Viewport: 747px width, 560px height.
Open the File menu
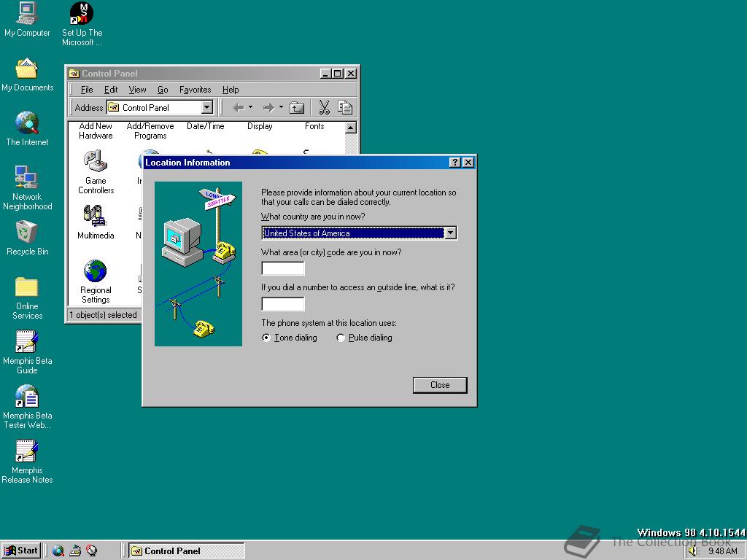(x=87, y=90)
